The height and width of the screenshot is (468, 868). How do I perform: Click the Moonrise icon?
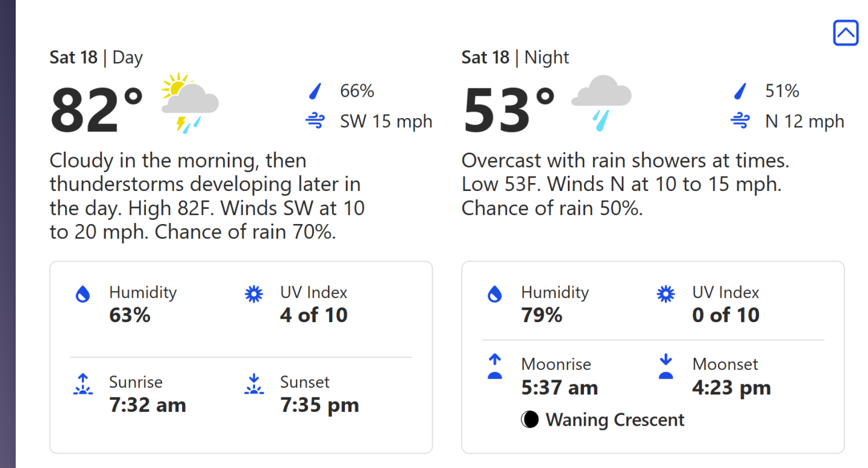coord(495,366)
